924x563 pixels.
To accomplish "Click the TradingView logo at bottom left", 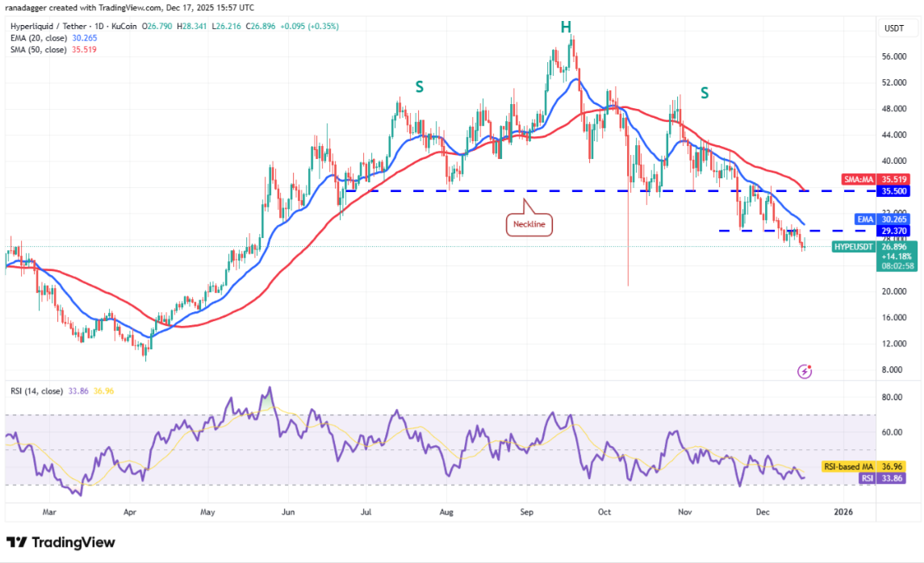I will coord(61,542).
